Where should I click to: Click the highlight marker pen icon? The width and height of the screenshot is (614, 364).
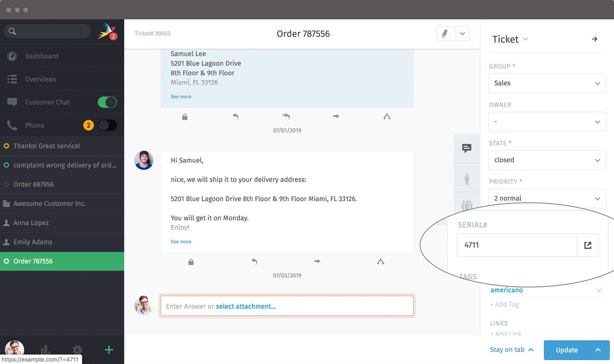pyautogui.click(x=445, y=34)
